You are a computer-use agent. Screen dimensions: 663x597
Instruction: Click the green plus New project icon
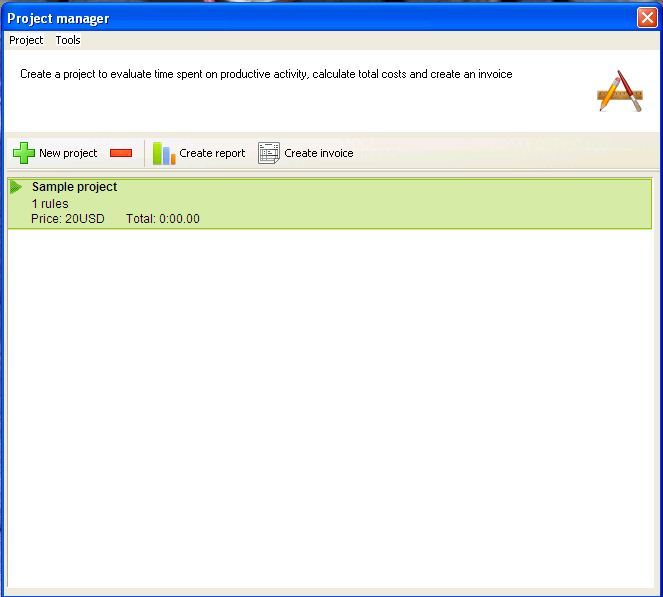coord(23,153)
